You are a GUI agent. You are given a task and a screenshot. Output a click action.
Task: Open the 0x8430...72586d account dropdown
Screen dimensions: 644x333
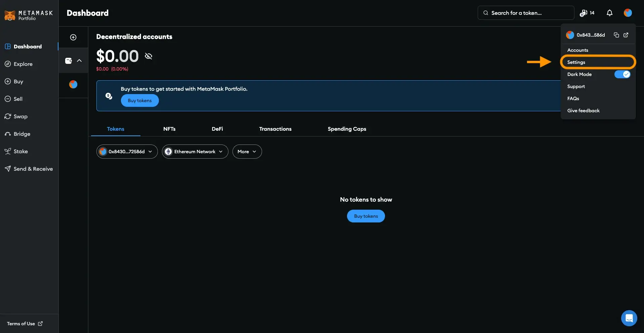[127, 152]
